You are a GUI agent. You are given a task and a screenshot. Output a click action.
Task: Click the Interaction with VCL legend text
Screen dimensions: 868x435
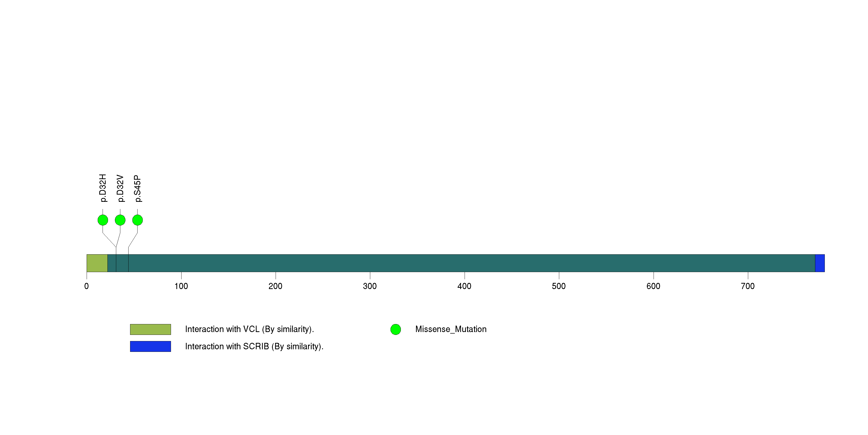[249, 329]
